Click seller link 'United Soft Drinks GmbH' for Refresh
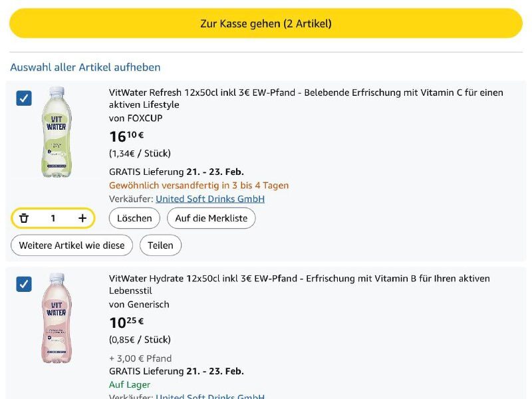The height and width of the screenshot is (399, 532). [210, 199]
